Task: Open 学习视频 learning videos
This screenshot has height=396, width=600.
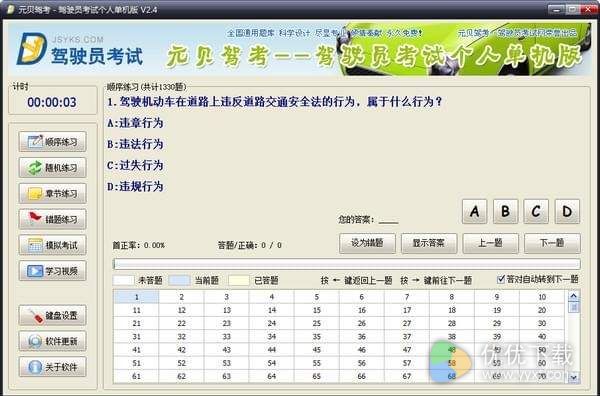Action: click(x=52, y=271)
